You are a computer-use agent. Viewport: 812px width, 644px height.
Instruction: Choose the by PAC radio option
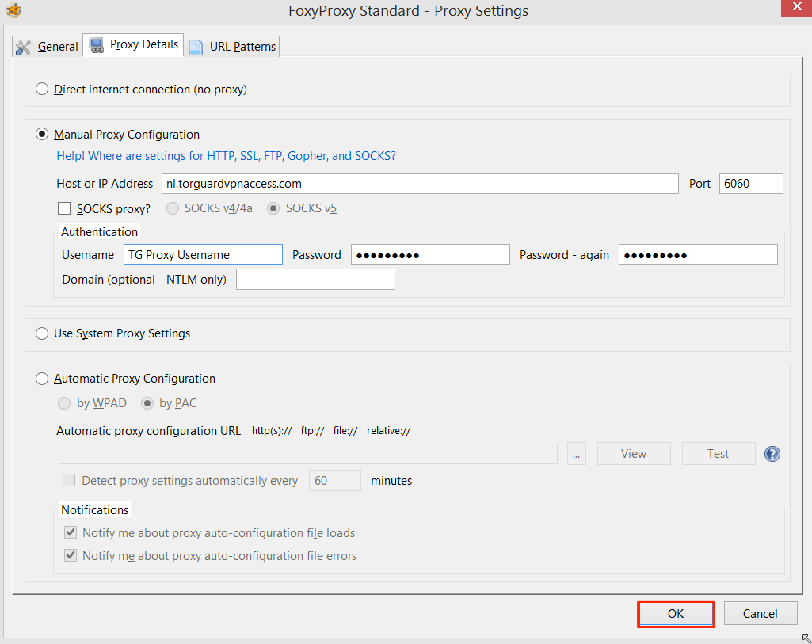(147, 403)
